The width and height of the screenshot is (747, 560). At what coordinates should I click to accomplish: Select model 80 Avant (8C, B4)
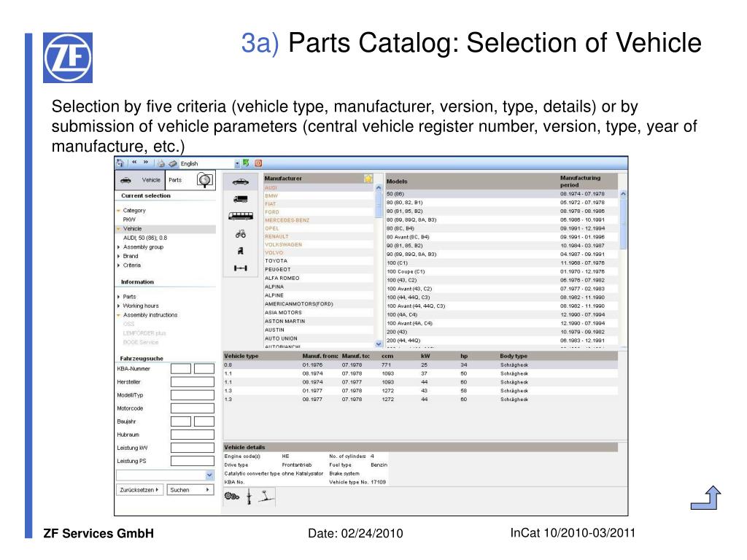pos(502,237)
